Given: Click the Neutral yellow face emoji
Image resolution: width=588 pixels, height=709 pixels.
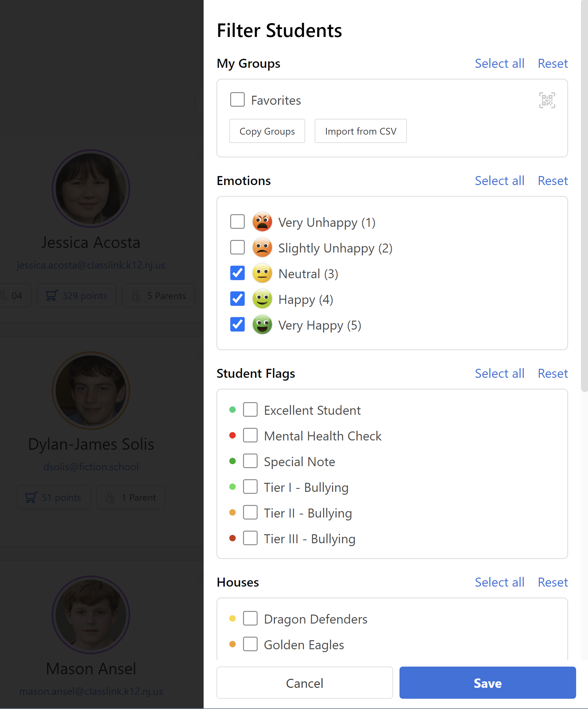Looking at the screenshot, I should (x=262, y=273).
